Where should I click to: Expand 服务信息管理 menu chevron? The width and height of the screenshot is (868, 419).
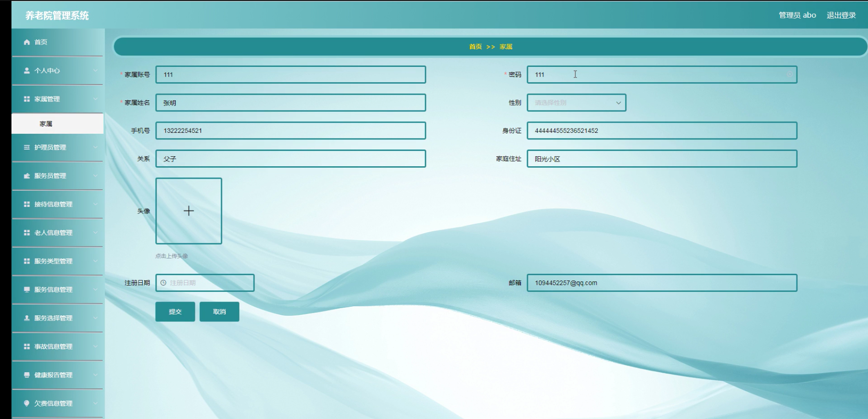click(x=95, y=290)
